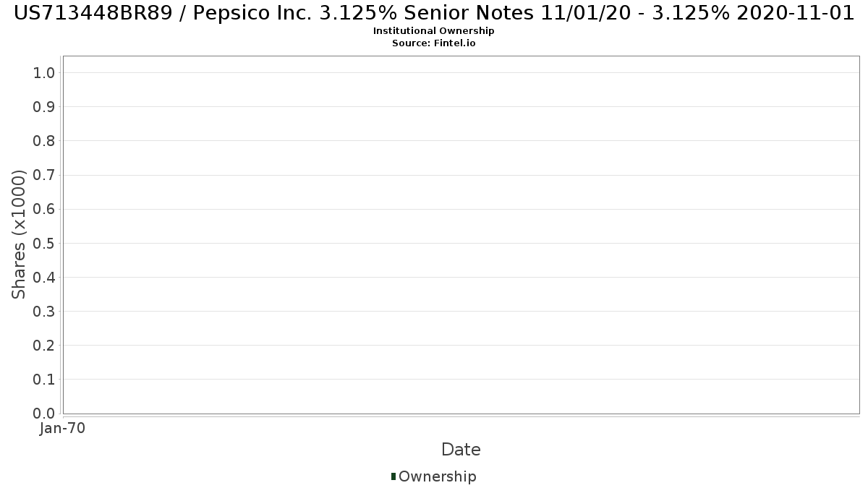This screenshot has width=868, height=488.
Task: Click the Date axis title
Action: 461,450
